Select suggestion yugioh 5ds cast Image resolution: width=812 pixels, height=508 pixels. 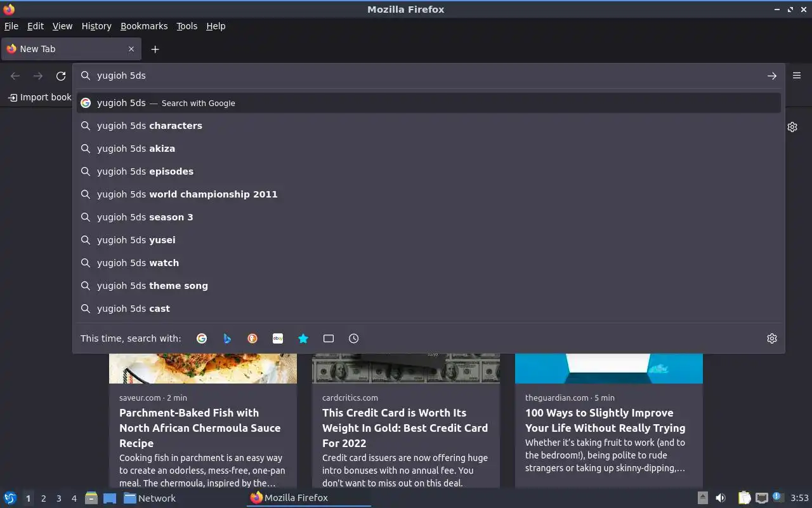pyautogui.click(x=428, y=309)
